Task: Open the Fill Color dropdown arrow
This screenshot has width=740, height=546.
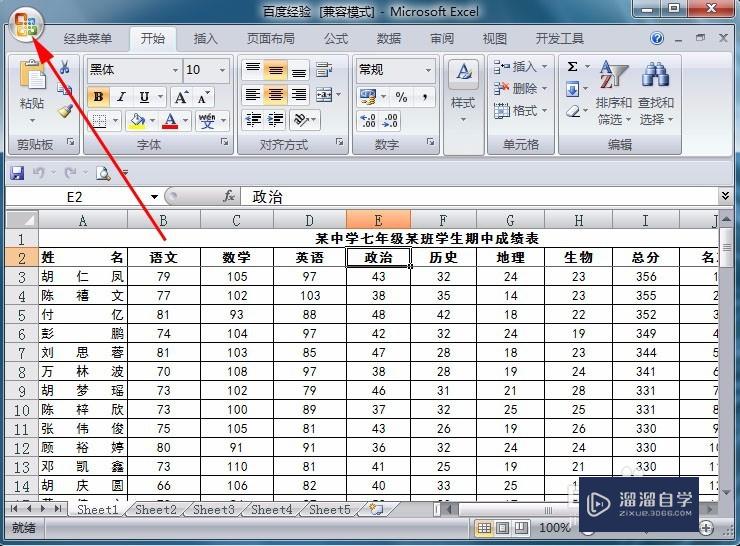Action: coord(152,121)
